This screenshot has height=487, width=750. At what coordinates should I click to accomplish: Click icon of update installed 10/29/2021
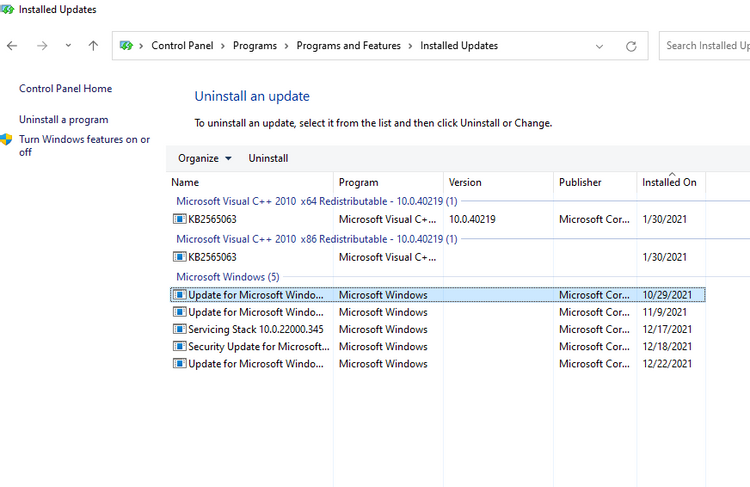click(179, 295)
